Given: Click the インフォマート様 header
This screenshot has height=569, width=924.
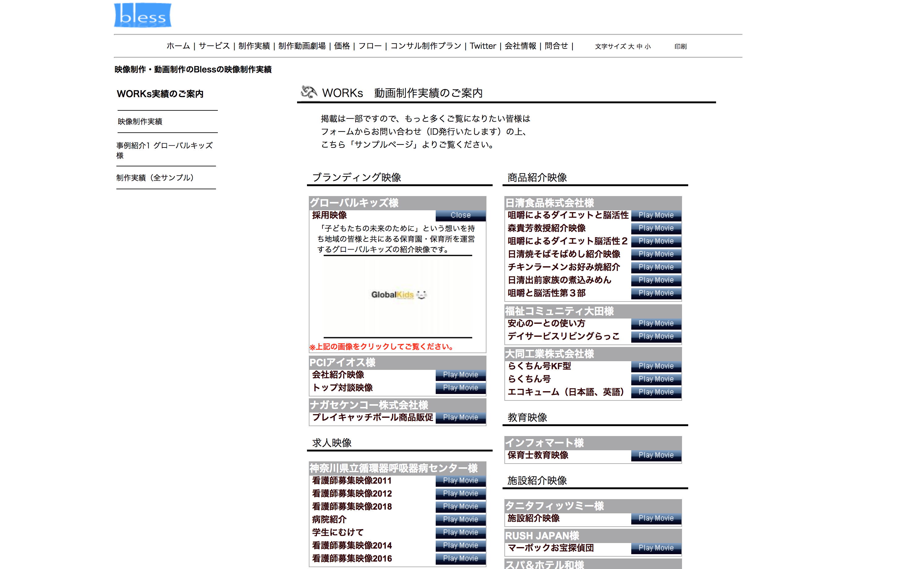Looking at the screenshot, I should tap(593, 443).
